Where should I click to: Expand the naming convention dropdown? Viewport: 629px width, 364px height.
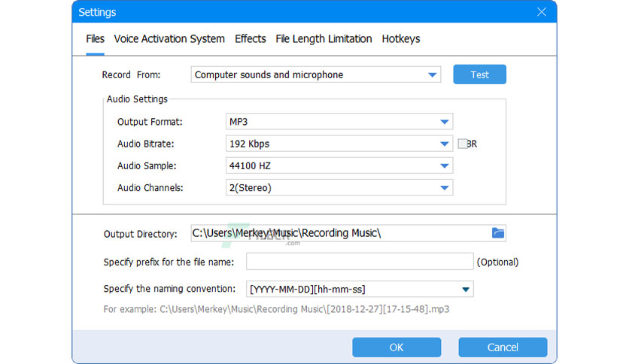tap(360, 289)
